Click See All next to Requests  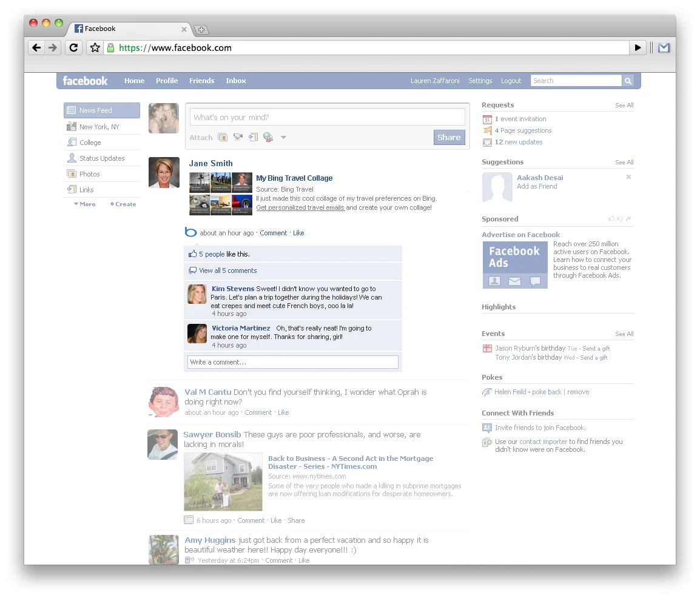point(624,106)
